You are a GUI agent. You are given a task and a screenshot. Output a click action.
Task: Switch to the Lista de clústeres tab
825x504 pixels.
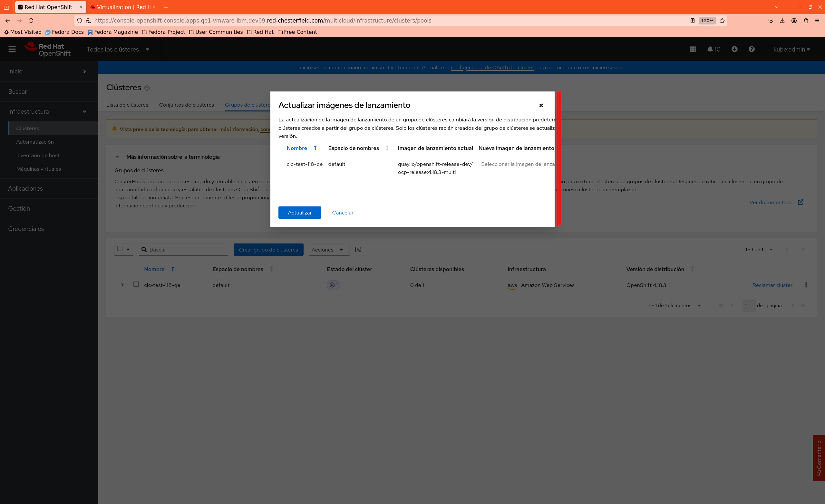click(127, 105)
